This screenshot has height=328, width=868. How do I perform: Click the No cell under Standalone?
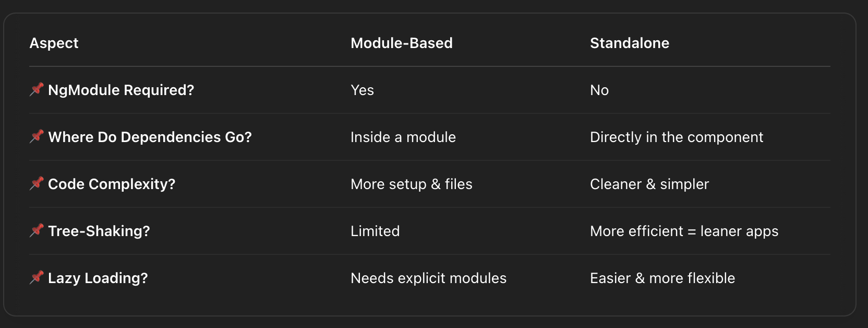599,90
